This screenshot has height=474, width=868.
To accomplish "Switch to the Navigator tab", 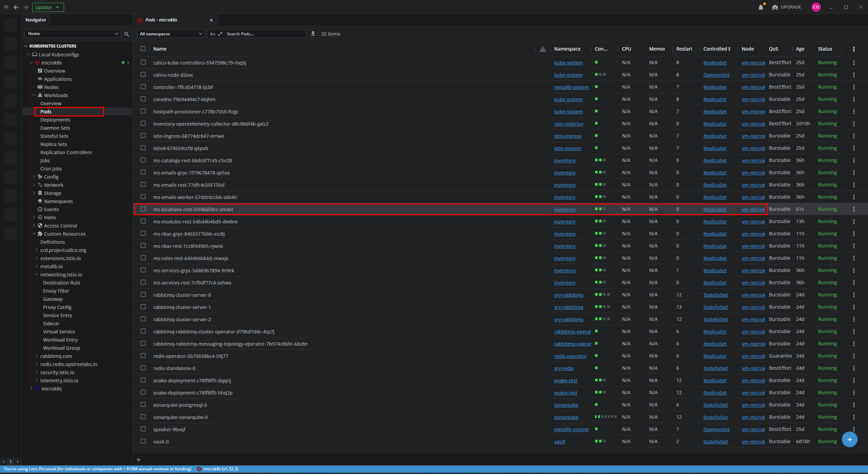I will tap(36, 20).
